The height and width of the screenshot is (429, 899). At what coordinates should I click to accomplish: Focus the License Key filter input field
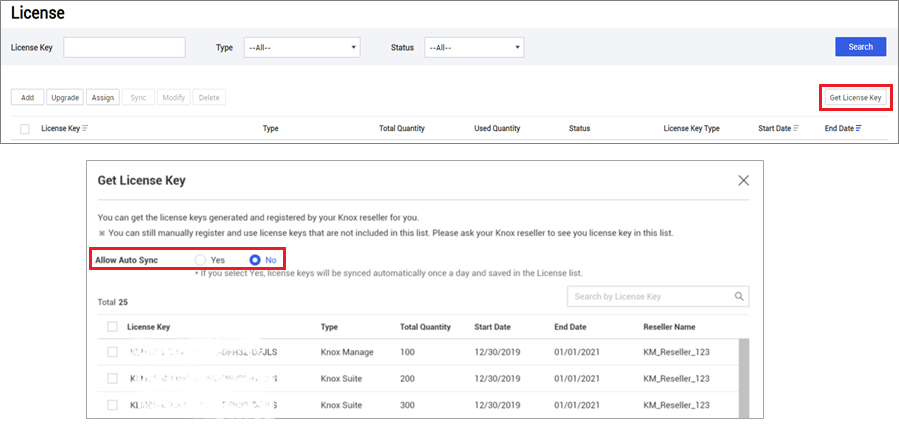pos(124,48)
